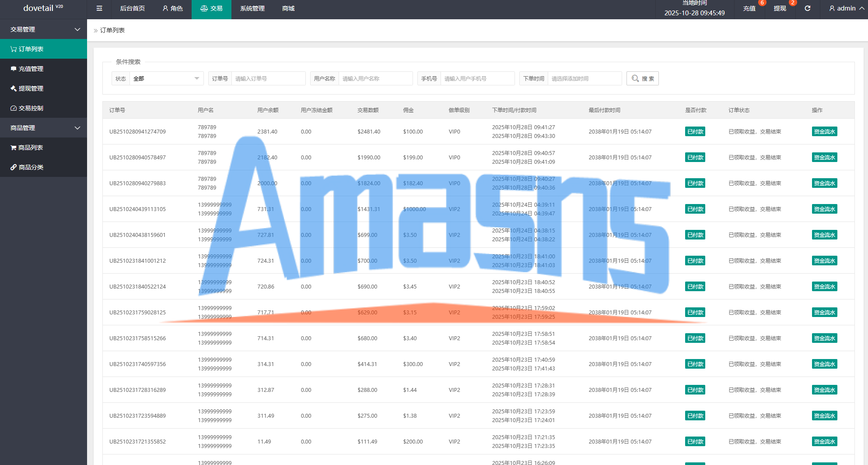Click 资金流水 for order UB2510231740597356
Image resolution: width=868 pixels, height=465 pixels.
(824, 364)
